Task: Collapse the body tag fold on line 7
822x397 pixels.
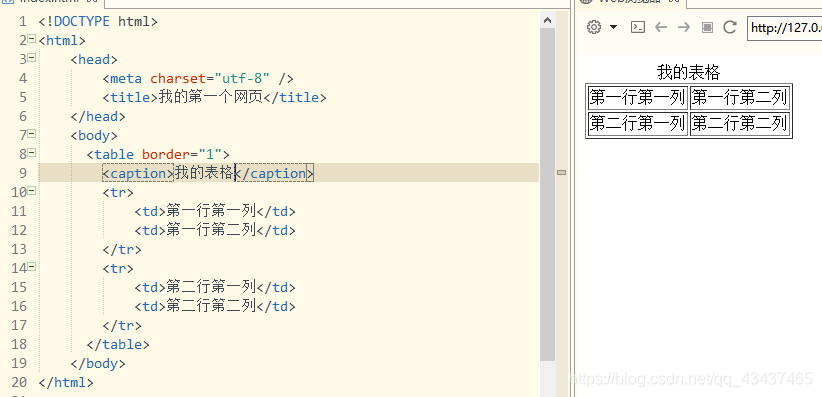Action: click(31, 134)
